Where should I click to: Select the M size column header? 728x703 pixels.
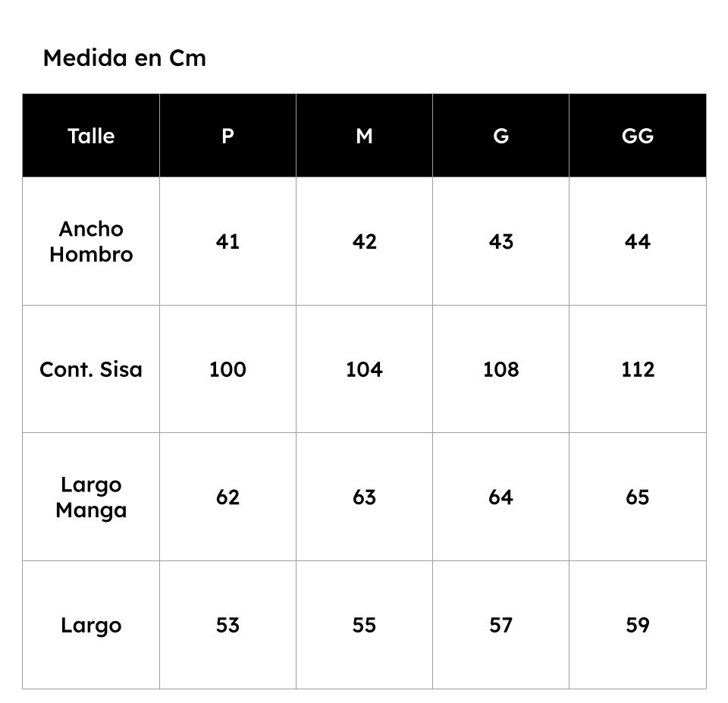364,136
